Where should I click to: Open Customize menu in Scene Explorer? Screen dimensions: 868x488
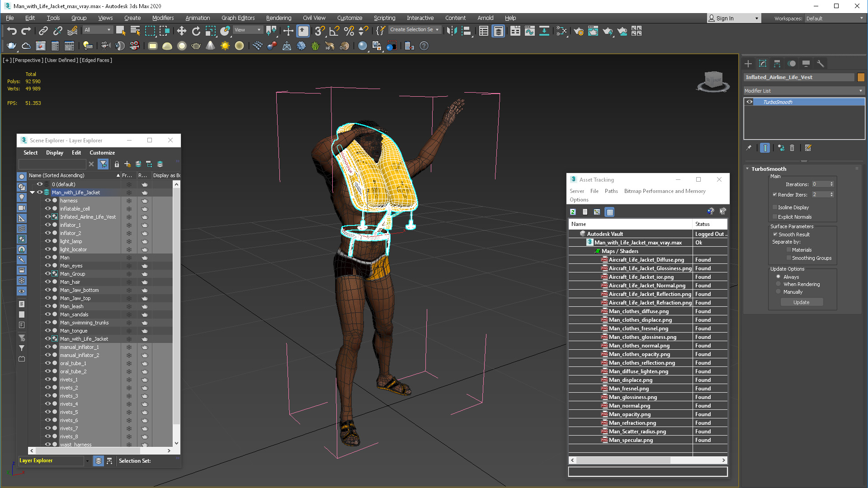click(102, 153)
